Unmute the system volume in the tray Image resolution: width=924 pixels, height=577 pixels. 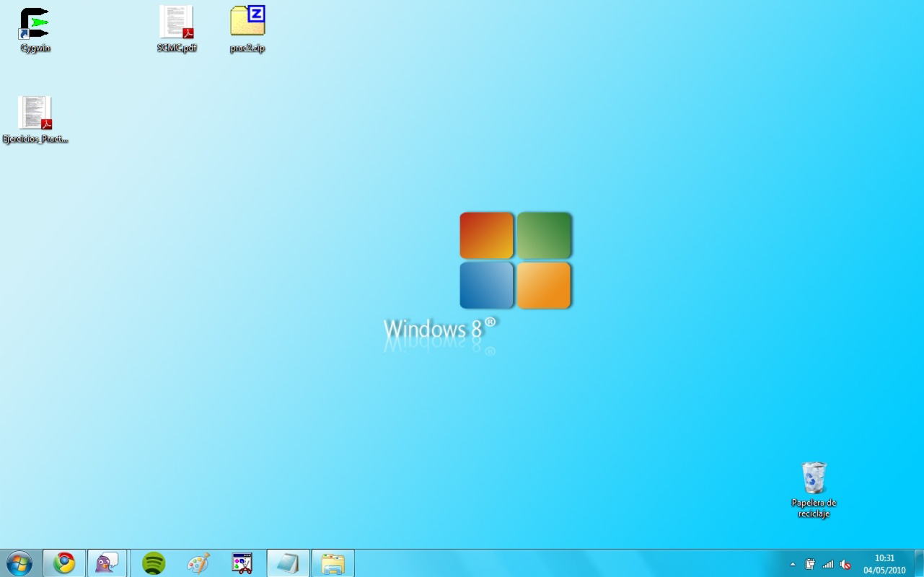pos(844,563)
